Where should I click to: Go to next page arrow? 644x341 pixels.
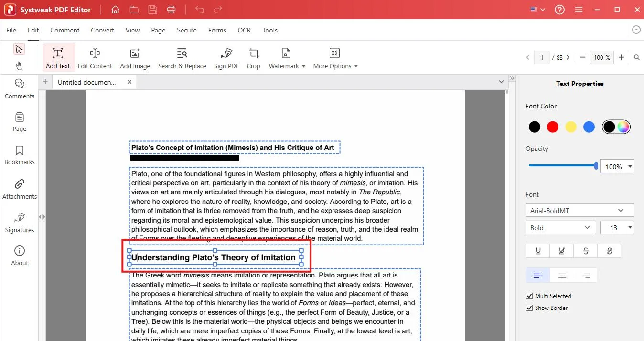568,57
